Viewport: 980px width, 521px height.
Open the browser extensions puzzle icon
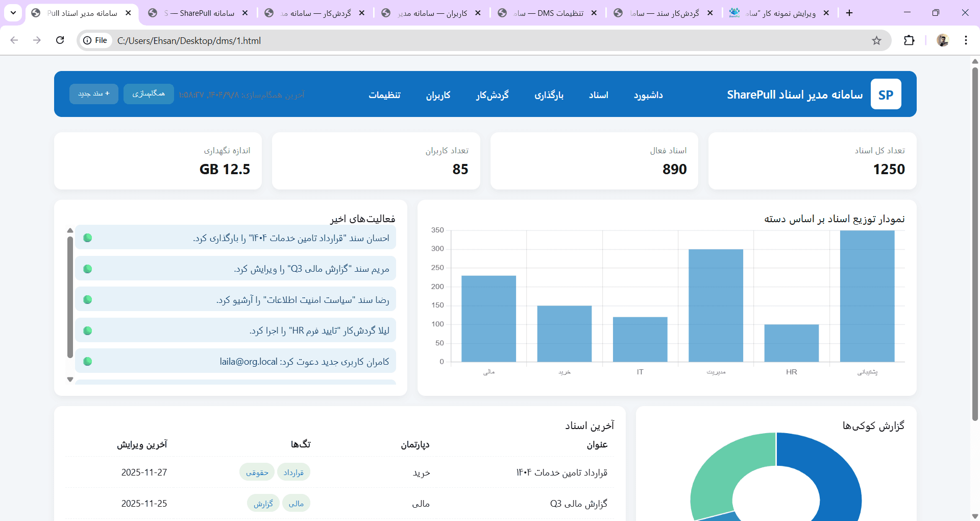(x=909, y=40)
